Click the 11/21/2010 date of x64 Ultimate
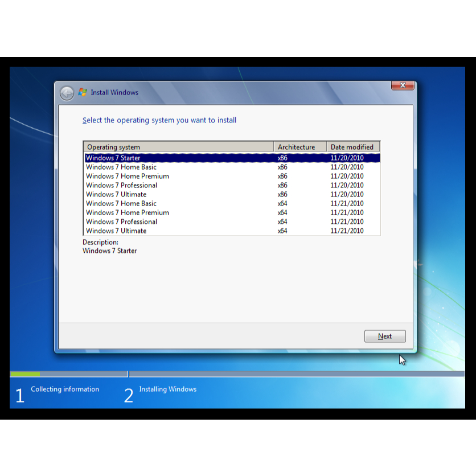This screenshot has height=476, width=476. coord(347,231)
